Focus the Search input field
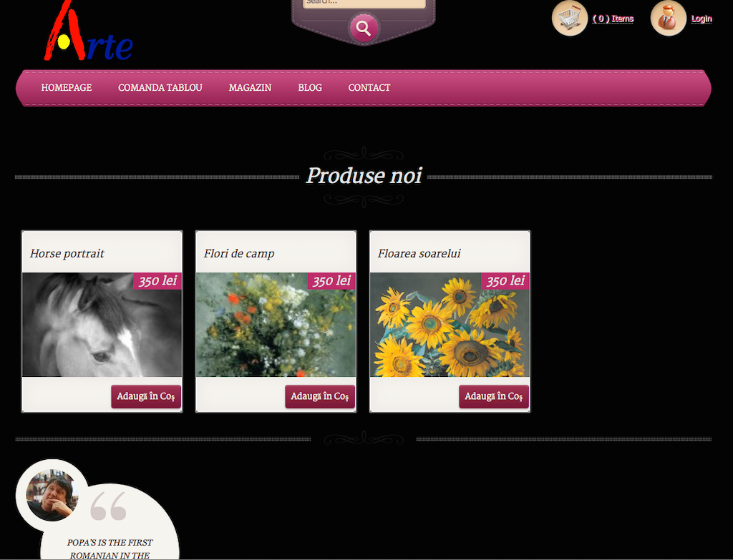 [x=364, y=4]
